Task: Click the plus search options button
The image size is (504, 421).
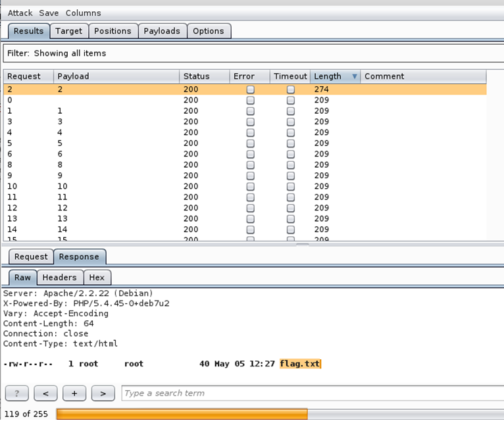Action: pos(74,393)
